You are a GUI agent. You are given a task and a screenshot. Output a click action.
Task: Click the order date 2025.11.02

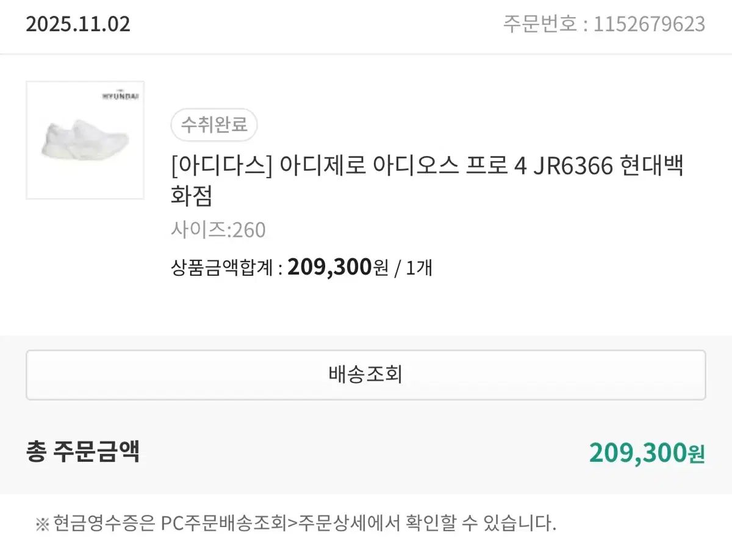[x=78, y=24]
